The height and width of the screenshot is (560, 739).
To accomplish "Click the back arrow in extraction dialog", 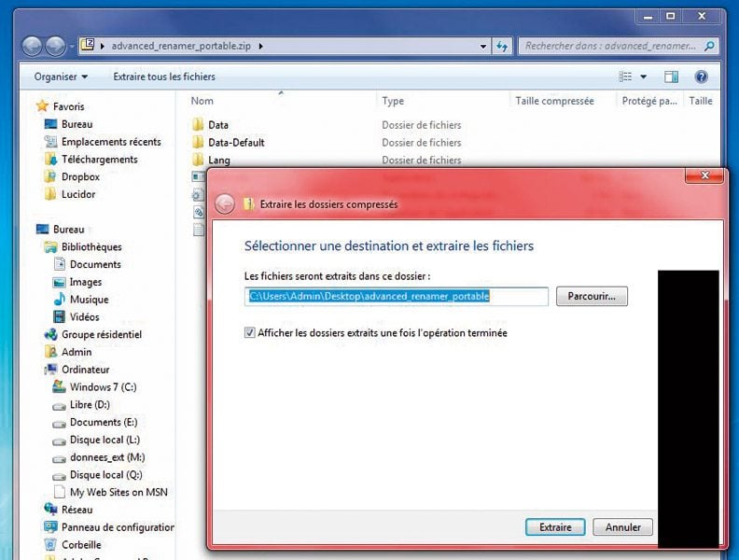I will point(224,204).
